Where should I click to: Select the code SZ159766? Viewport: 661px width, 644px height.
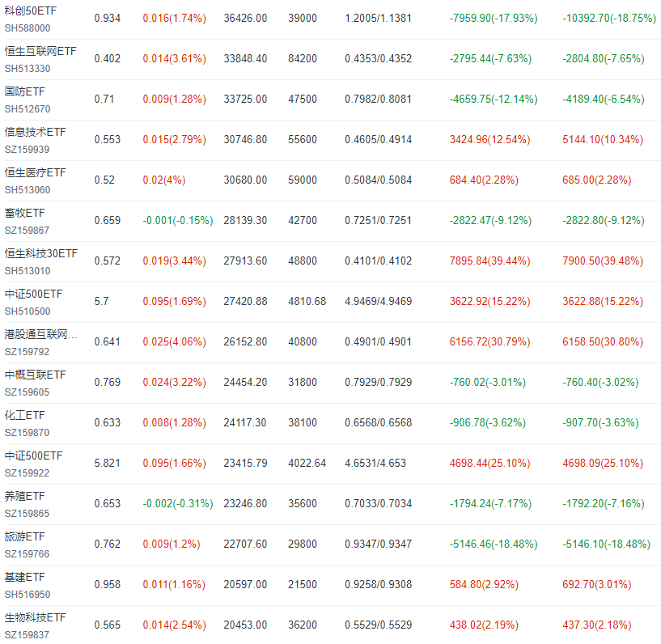click(x=27, y=554)
